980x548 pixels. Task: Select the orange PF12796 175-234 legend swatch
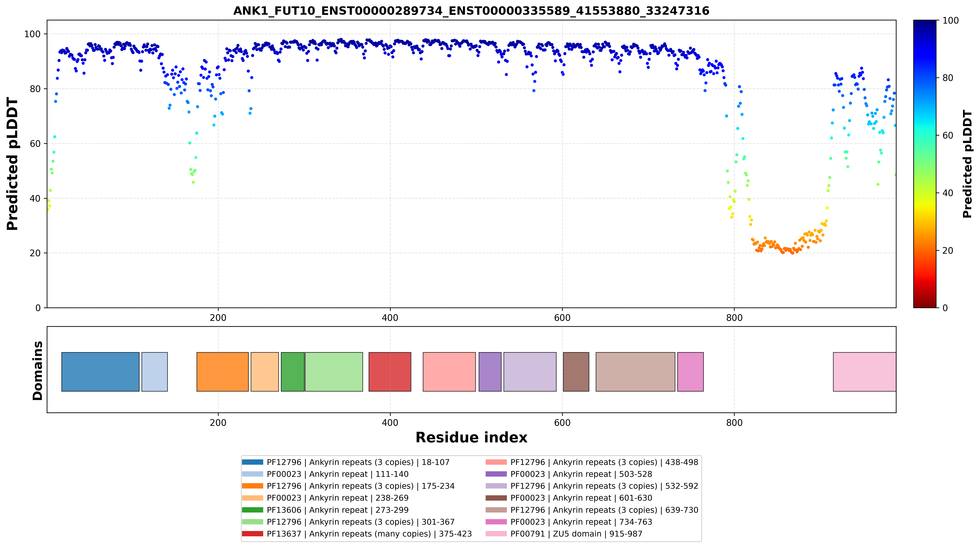pos(252,486)
